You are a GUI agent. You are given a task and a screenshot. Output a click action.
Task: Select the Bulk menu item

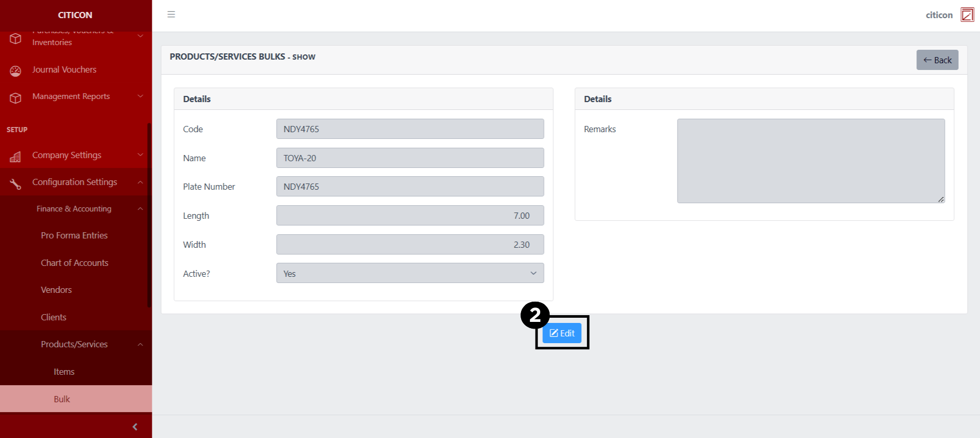[x=76, y=399]
